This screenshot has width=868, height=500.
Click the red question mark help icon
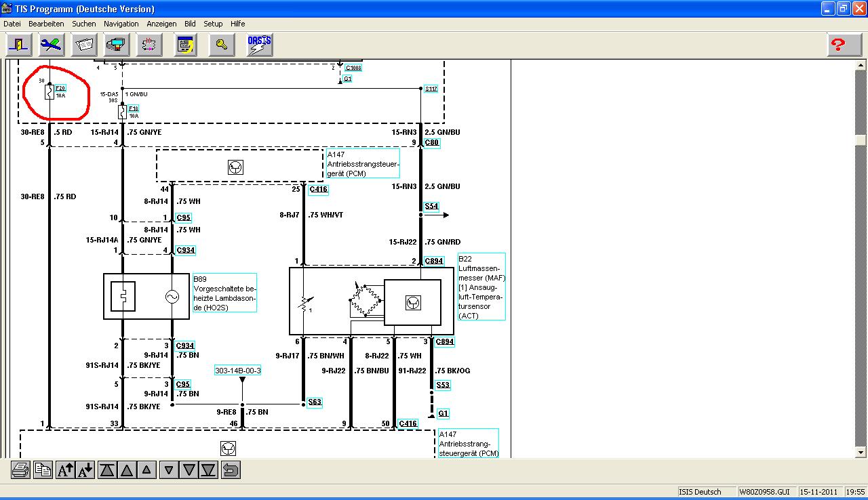coord(839,45)
